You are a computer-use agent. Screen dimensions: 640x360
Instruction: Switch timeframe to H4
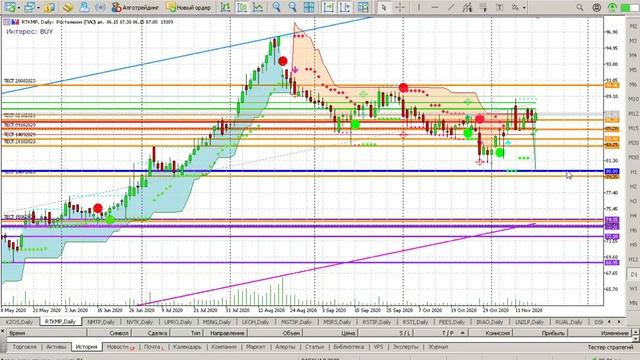[633, 216]
